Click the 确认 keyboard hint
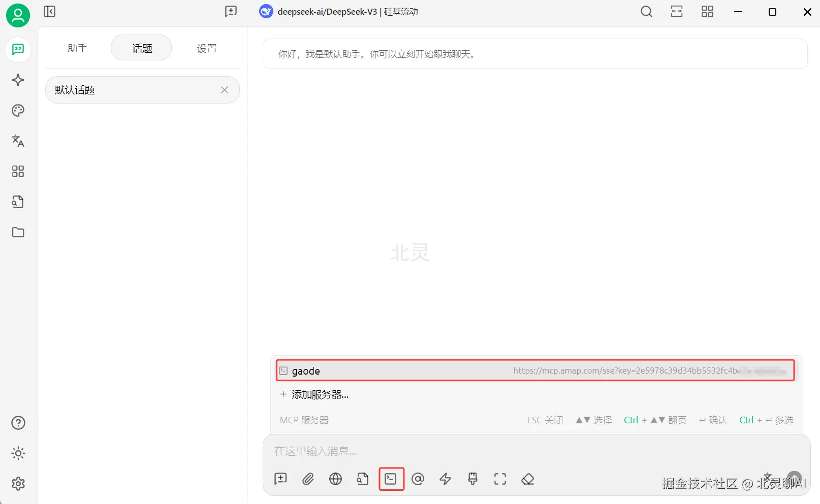 tap(713, 420)
